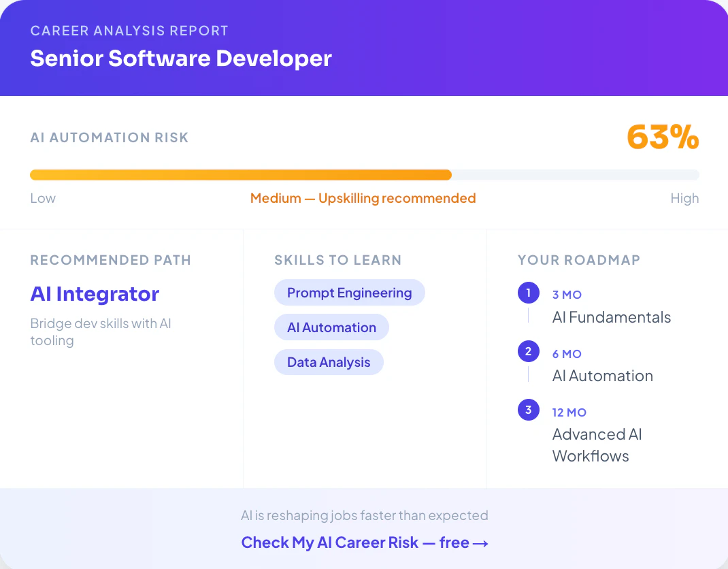This screenshot has height=569, width=728.
Task: Click the Career Analysis Report header label
Action: click(x=129, y=31)
